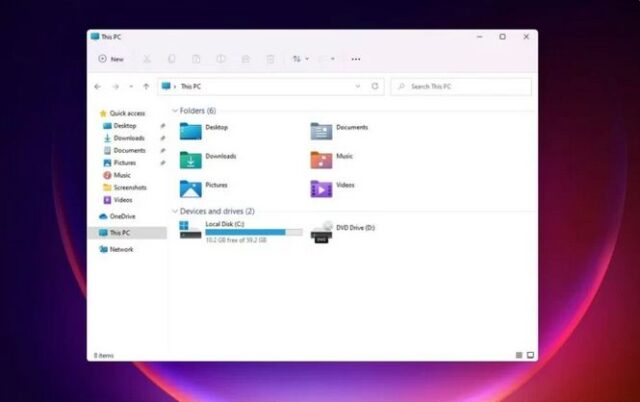Click the Local Disk usage bar
Viewport: 640px width, 402px height.
click(x=254, y=232)
